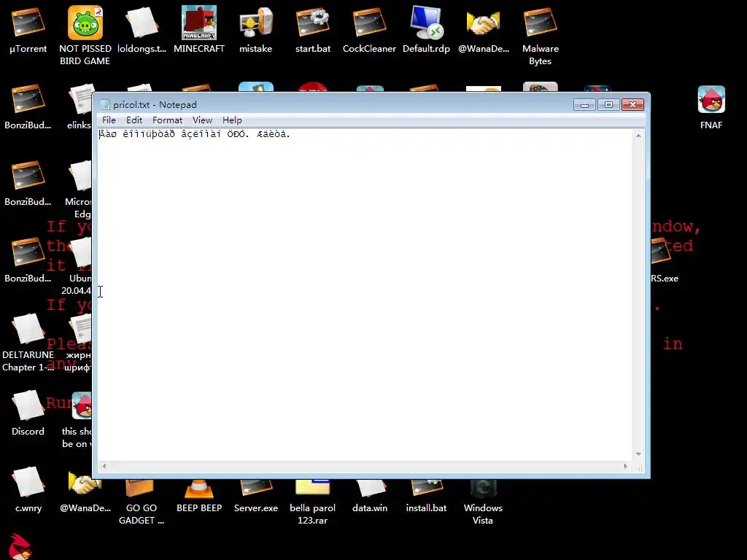Close the pricol.txt Notepad window
Viewport: 747px width, 560px height.
click(632, 105)
